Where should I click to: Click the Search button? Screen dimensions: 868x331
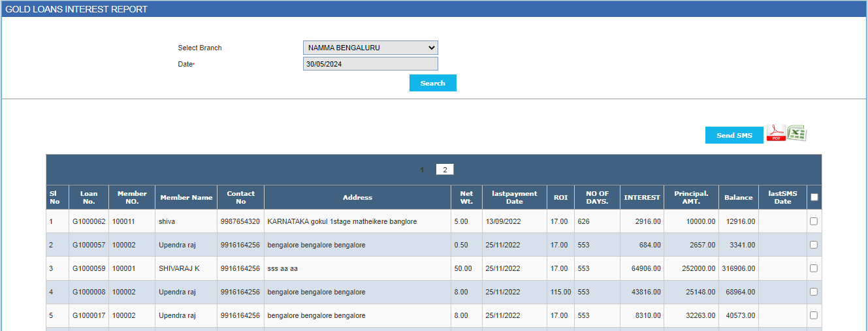[433, 83]
